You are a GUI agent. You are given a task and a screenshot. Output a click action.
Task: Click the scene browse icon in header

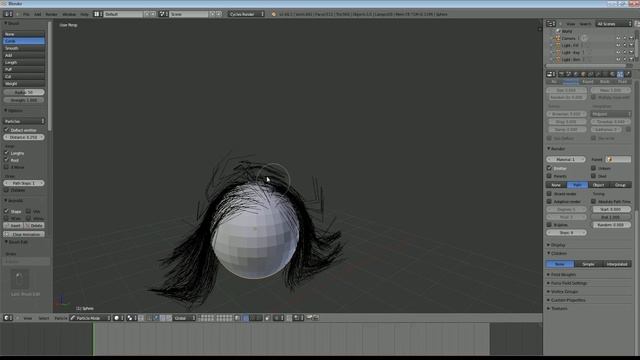pos(163,14)
